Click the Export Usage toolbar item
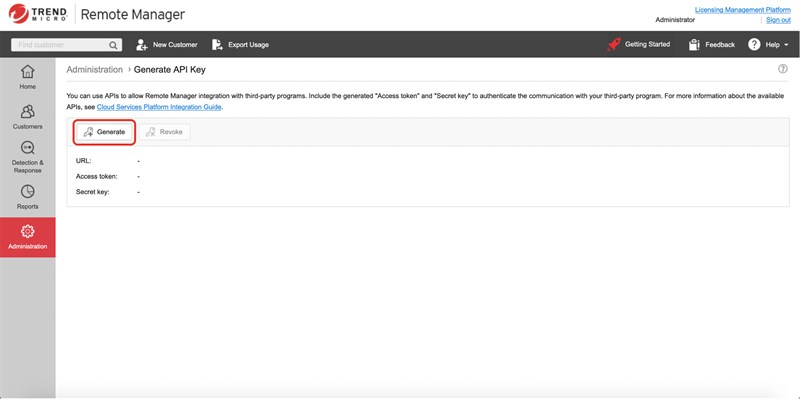The height and width of the screenshot is (400, 800). [239, 45]
